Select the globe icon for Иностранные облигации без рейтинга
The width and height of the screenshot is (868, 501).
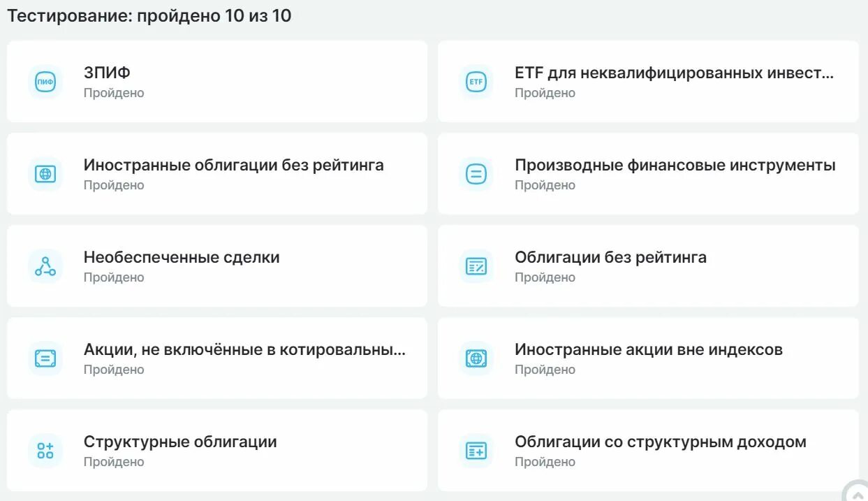(45, 174)
